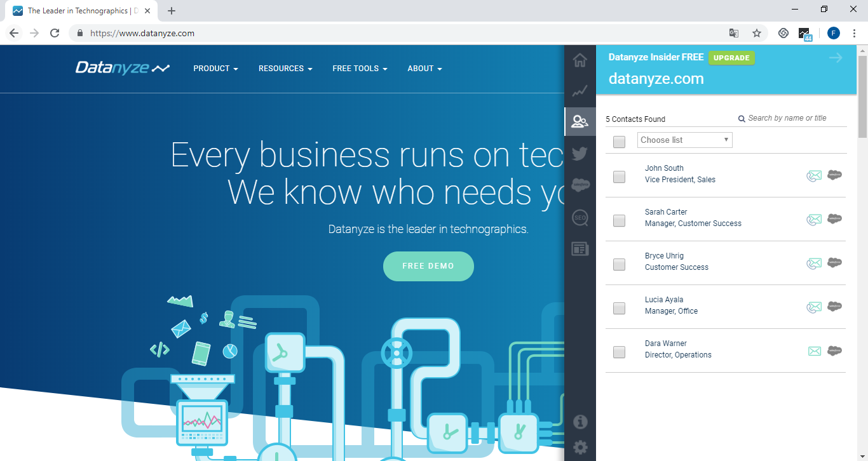Click the Salesforce icon for Sarah Carter
The image size is (868, 461).
tap(835, 219)
